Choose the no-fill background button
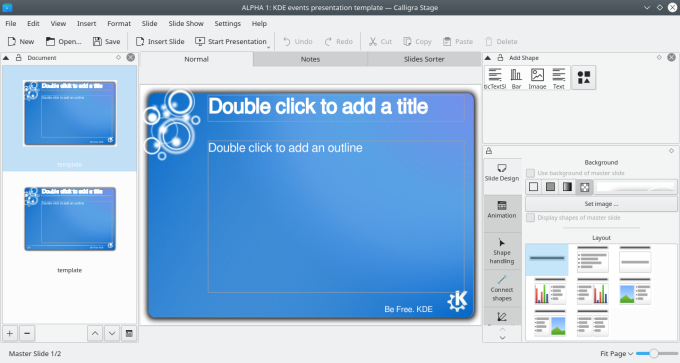 pyautogui.click(x=533, y=187)
